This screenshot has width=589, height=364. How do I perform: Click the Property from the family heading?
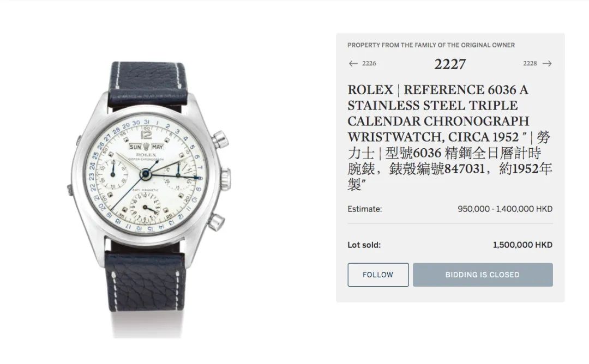431,45
